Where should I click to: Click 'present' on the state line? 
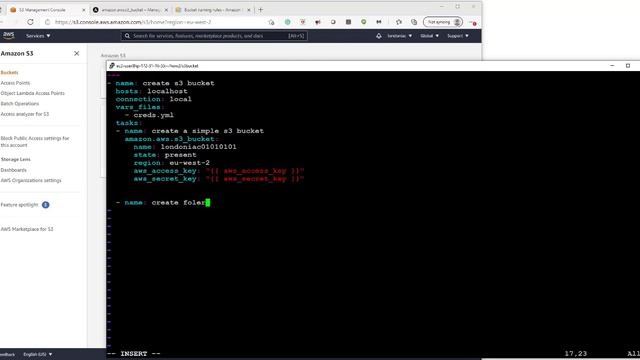[180, 155]
